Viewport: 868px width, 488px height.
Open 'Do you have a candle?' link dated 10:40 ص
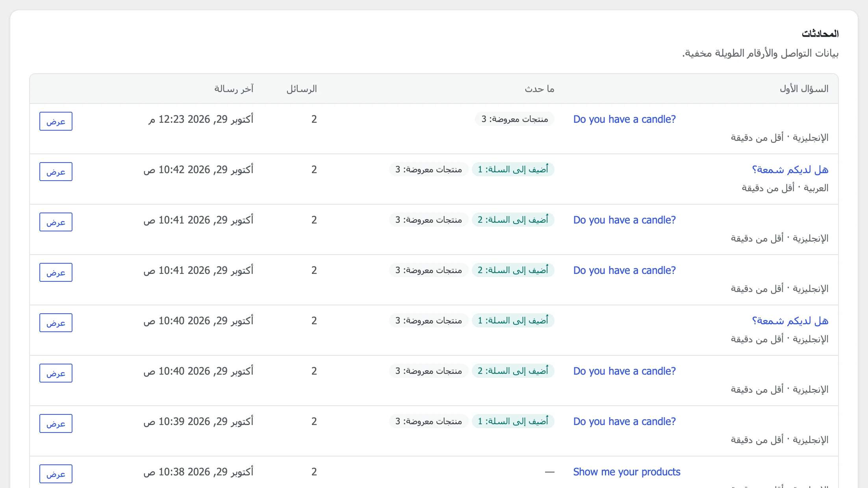click(x=625, y=371)
